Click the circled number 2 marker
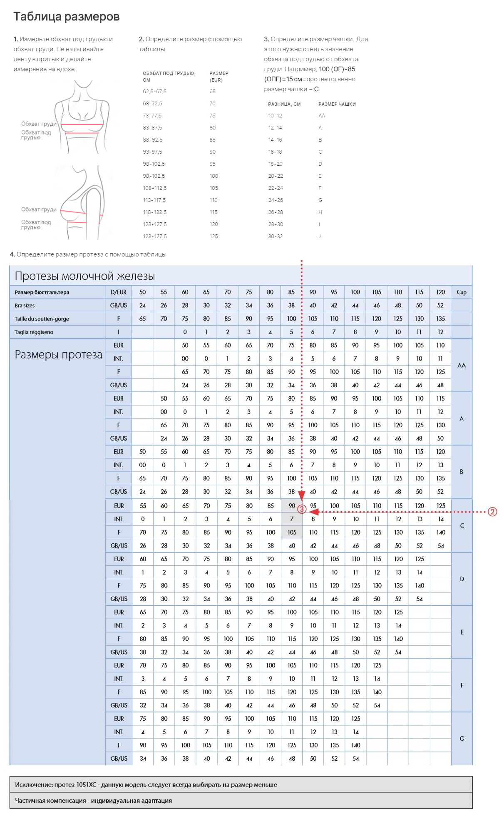504x814 pixels. 492,512
